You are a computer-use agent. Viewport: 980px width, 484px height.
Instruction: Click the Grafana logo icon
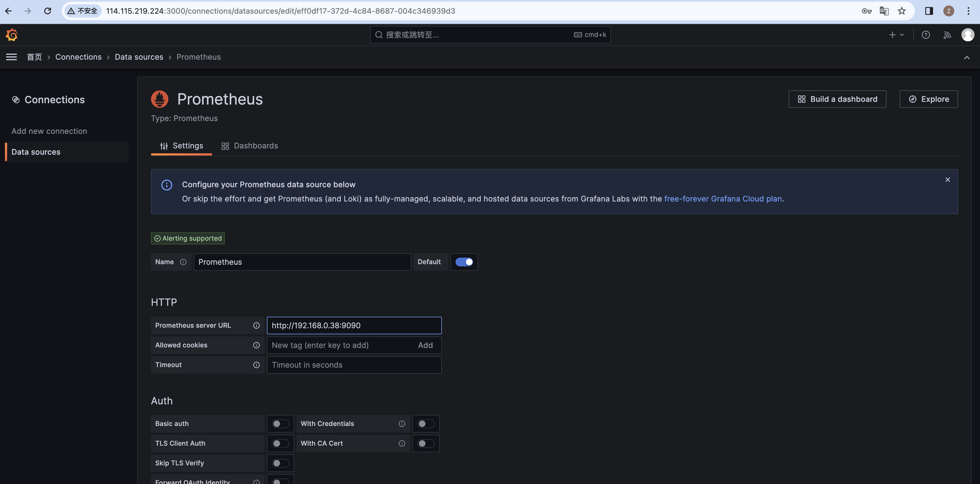(12, 35)
